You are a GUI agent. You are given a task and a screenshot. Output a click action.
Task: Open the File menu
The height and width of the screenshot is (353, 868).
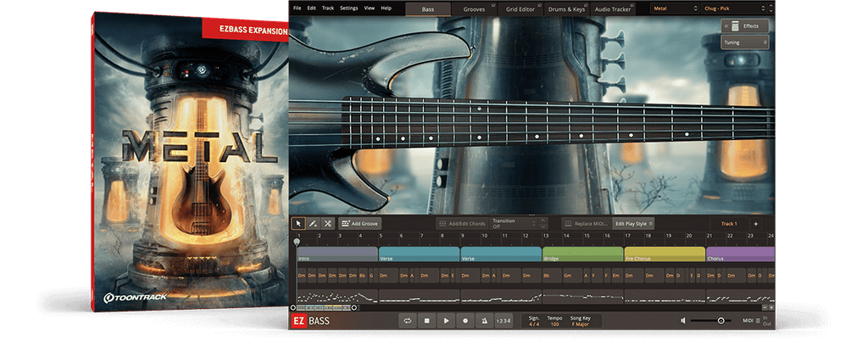(x=298, y=8)
